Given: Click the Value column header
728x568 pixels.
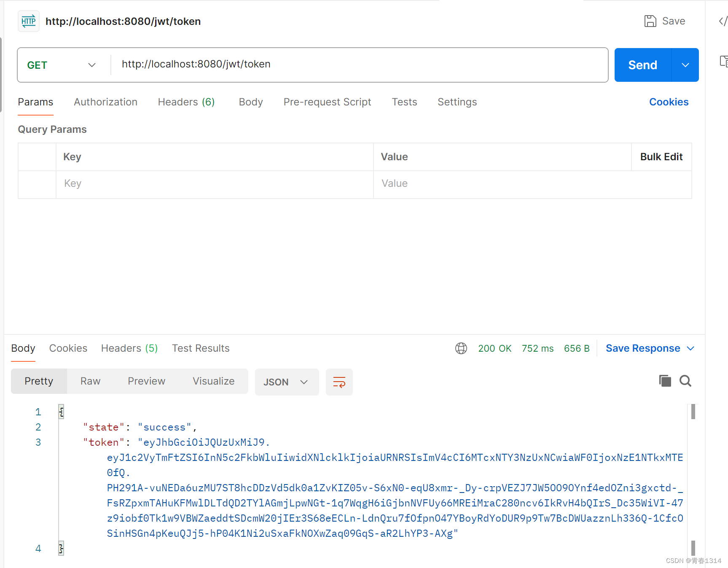Looking at the screenshot, I should point(394,157).
